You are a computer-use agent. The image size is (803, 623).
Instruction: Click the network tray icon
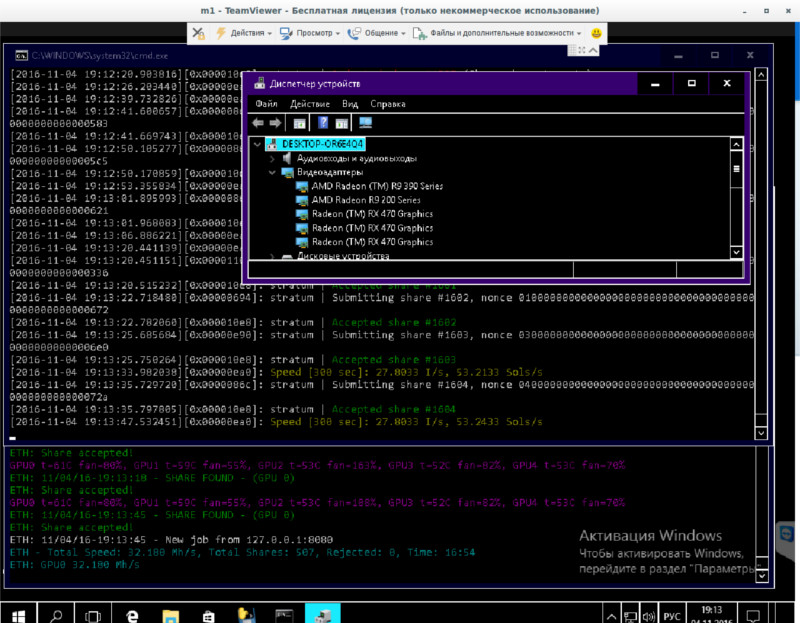coord(630,616)
